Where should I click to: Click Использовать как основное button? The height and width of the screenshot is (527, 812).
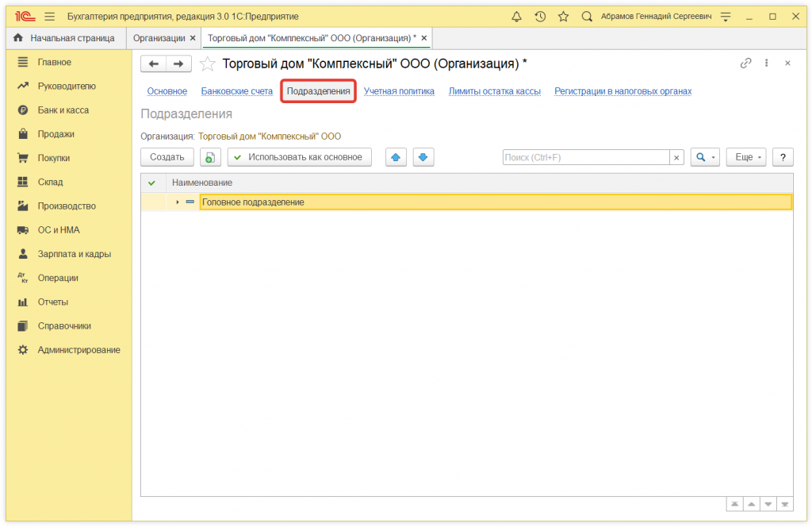point(300,157)
